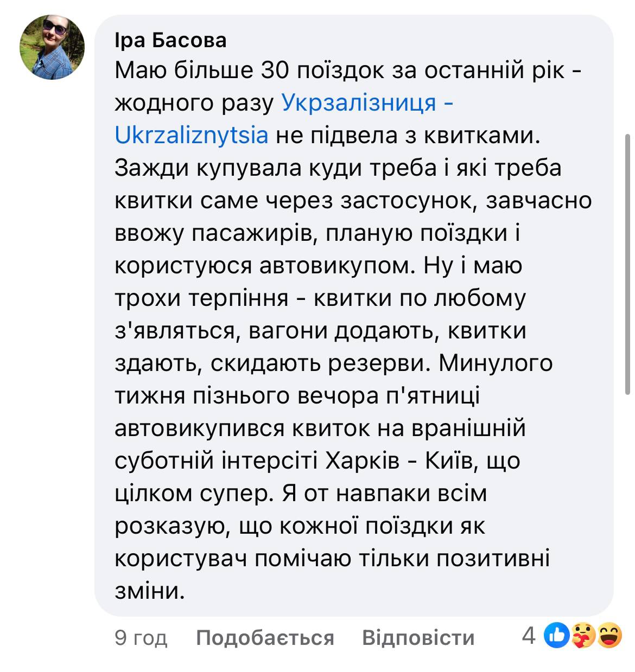The image size is (635, 672).
Task: Open the 9 год comment timestamp
Action: [141, 638]
